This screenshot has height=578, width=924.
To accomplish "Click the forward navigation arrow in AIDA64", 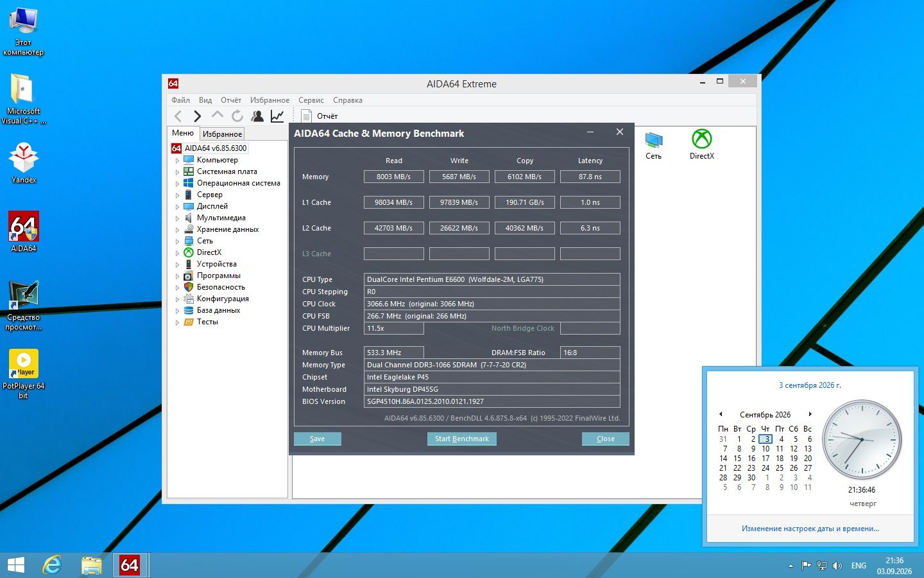I will click(198, 116).
